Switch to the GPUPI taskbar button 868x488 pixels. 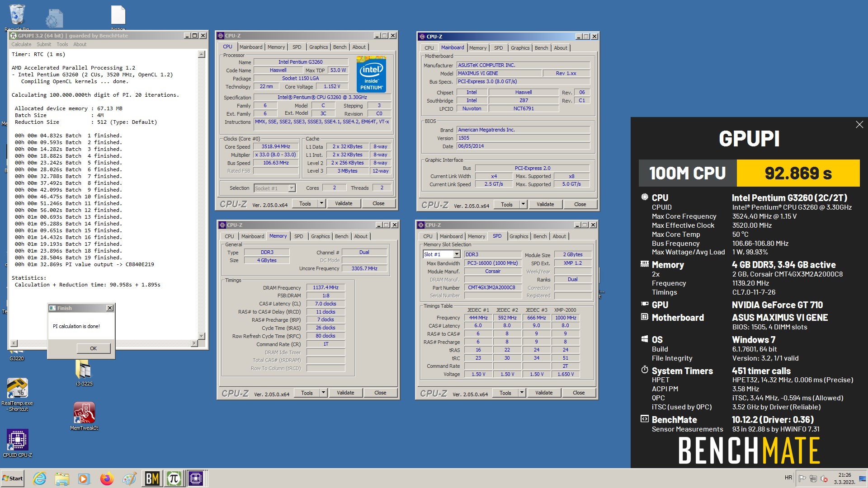point(174,479)
